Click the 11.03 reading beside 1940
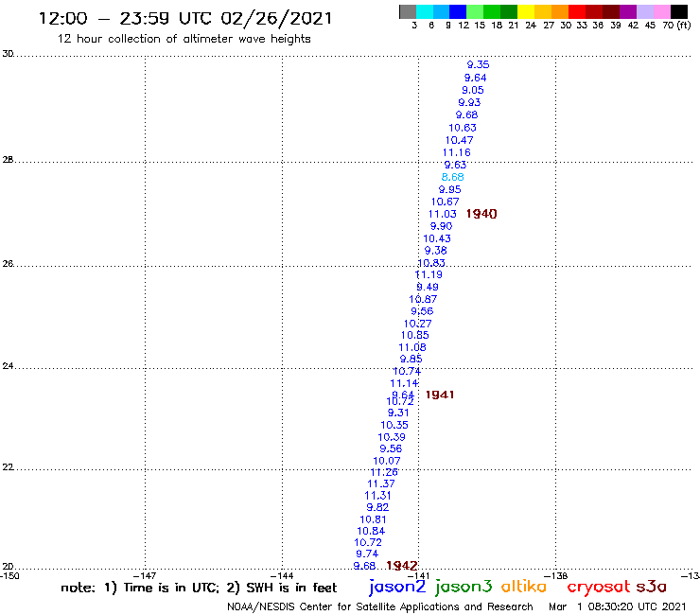This screenshot has width=700, height=615. click(443, 214)
